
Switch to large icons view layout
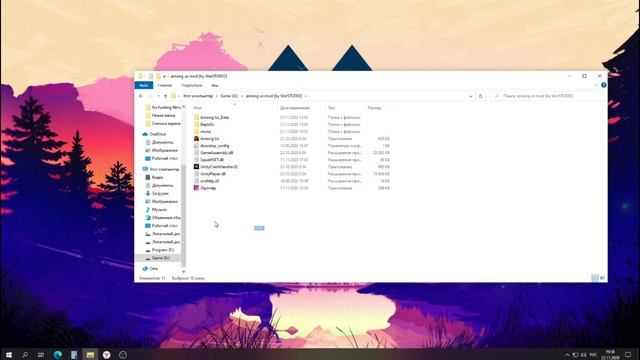click(602, 278)
